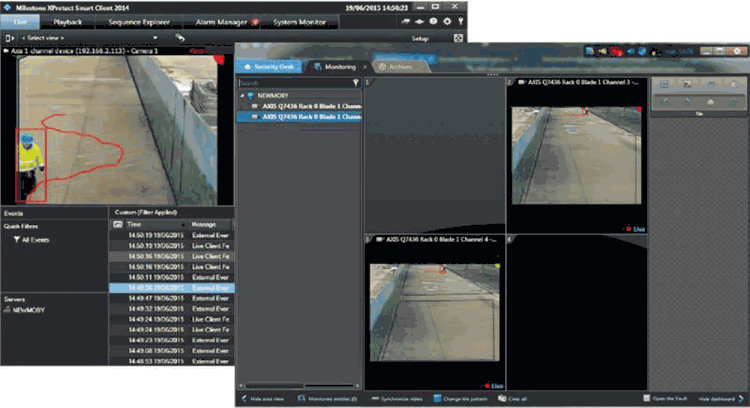Click the yellow arrow icon in Security Desk tray
The image size is (750, 408).
coord(602,51)
